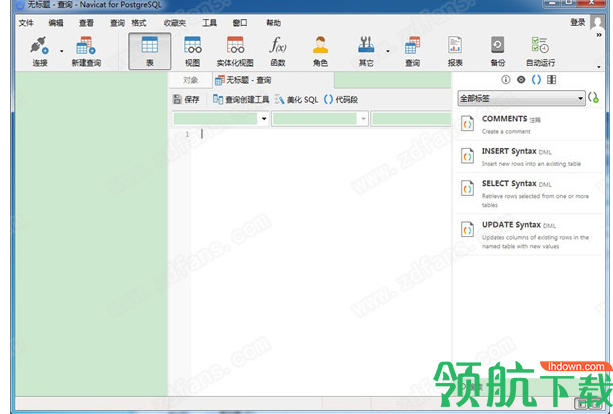
Task: Open the All Tags (全部标签) dropdown
Action: 521,98
